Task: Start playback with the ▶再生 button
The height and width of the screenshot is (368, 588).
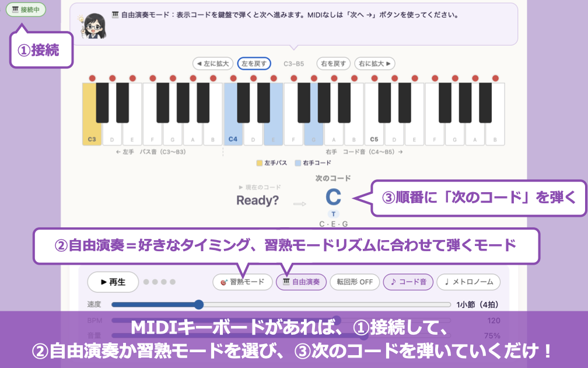Action: (113, 282)
